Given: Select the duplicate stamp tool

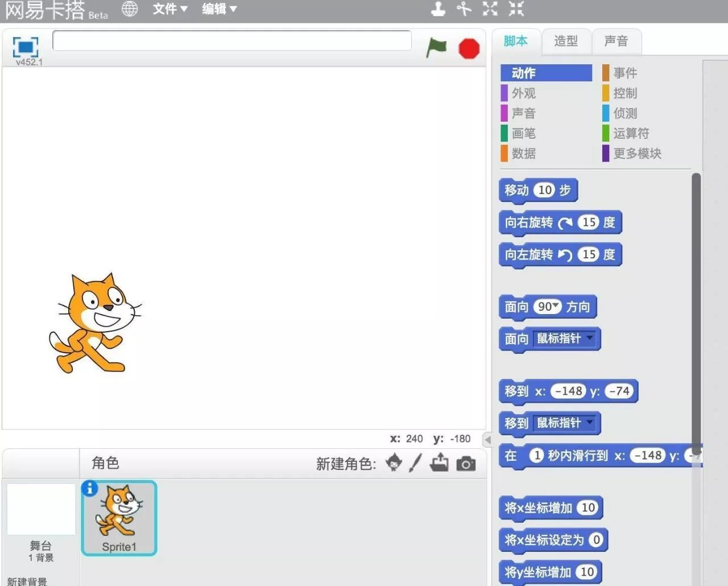Looking at the screenshot, I should (438, 9).
